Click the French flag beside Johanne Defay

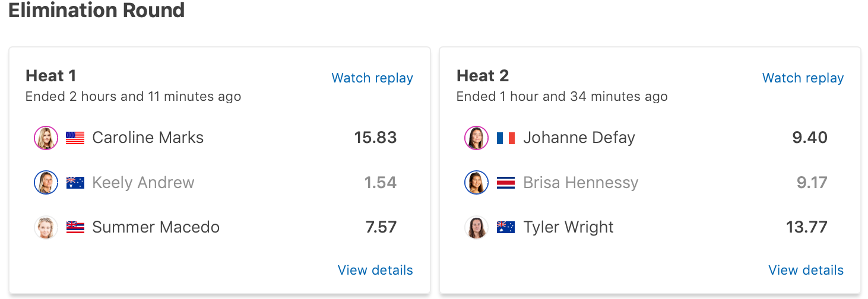click(x=505, y=138)
